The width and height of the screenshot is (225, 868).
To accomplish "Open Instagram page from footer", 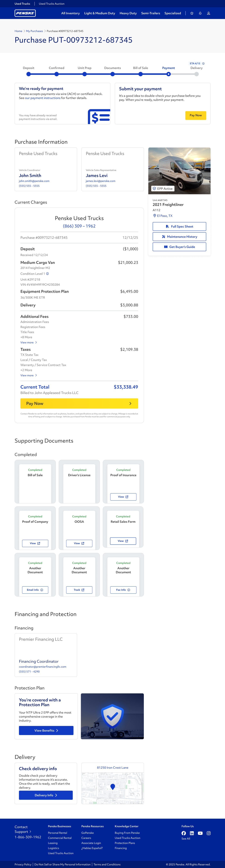I will click(208, 833).
